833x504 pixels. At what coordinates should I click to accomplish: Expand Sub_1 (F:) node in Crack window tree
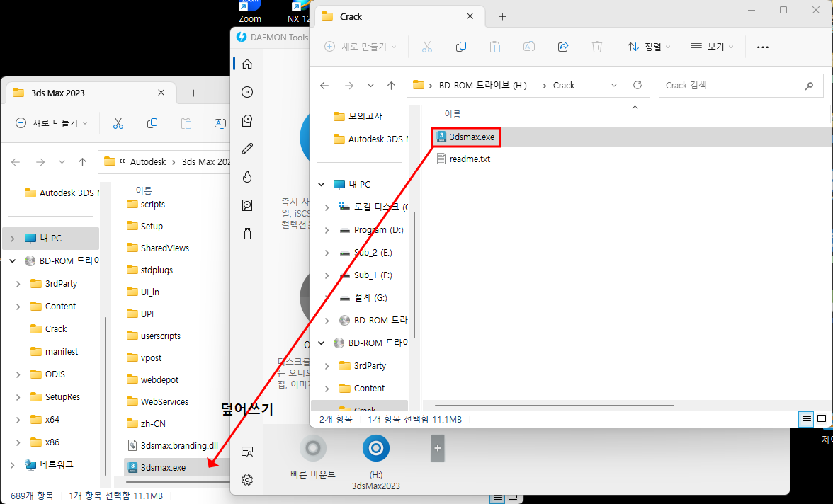tap(327, 275)
